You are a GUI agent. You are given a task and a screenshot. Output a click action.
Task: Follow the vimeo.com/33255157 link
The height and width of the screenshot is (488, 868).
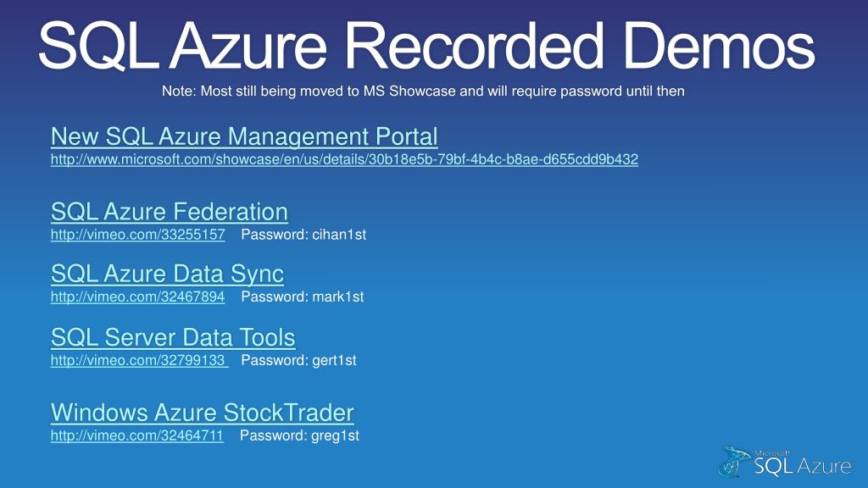tap(138, 235)
